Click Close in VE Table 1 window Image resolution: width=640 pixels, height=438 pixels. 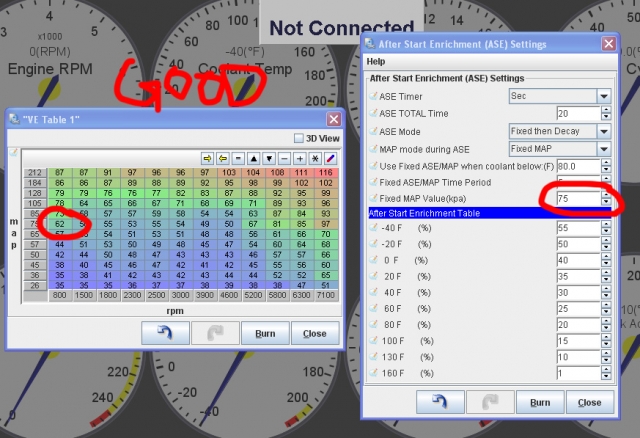point(315,333)
